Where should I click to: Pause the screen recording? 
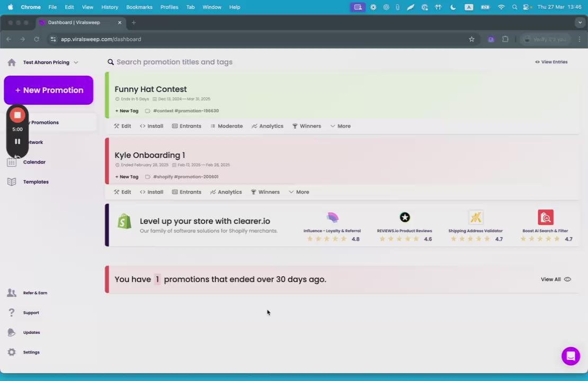[17, 142]
